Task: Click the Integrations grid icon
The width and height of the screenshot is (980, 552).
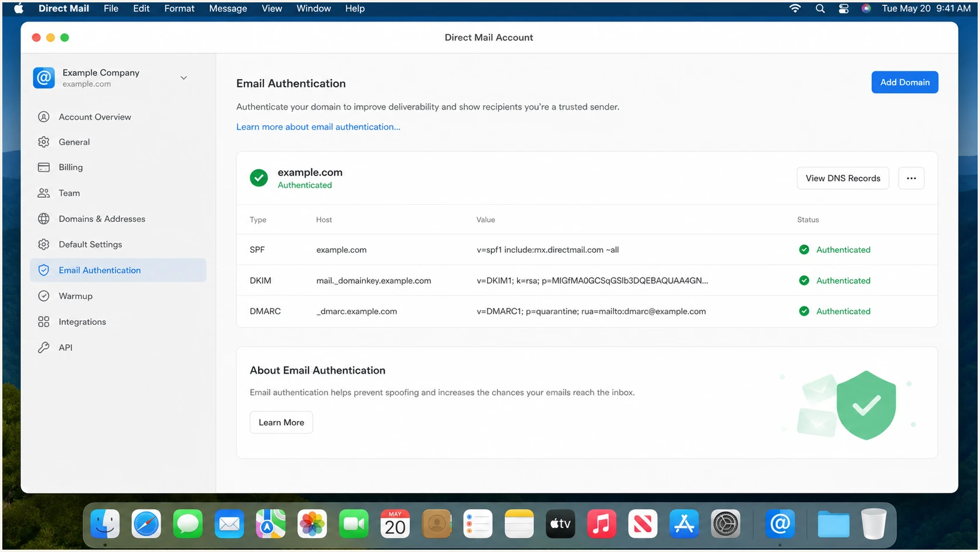Action: 43,321
